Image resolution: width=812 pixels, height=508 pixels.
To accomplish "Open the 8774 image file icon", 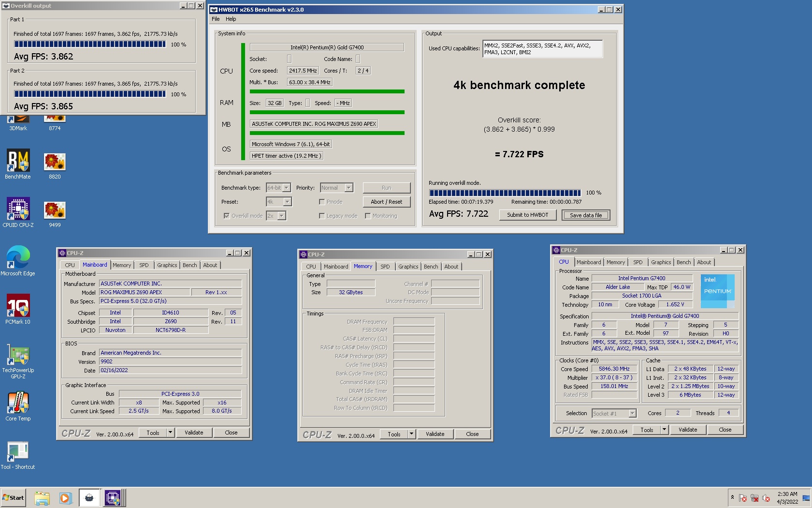I will (x=55, y=123).
